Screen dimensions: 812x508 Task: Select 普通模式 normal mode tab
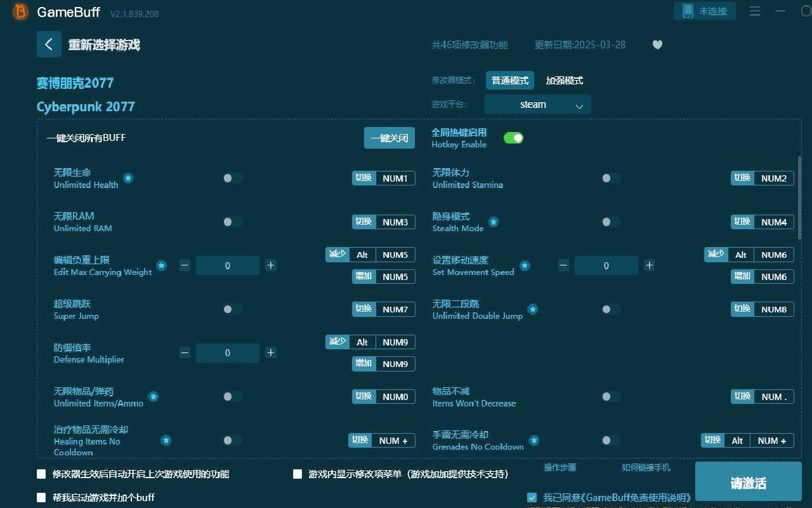tap(510, 81)
